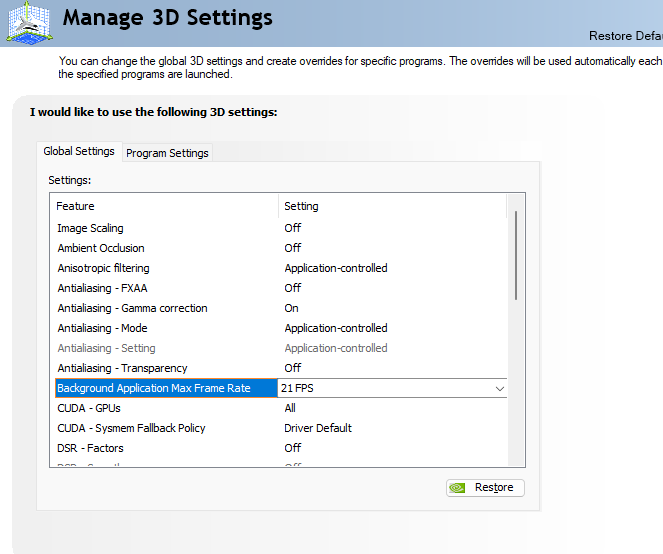
Task: Click the CUDA - Sysmem Fallback Policy row
Action: (x=131, y=428)
